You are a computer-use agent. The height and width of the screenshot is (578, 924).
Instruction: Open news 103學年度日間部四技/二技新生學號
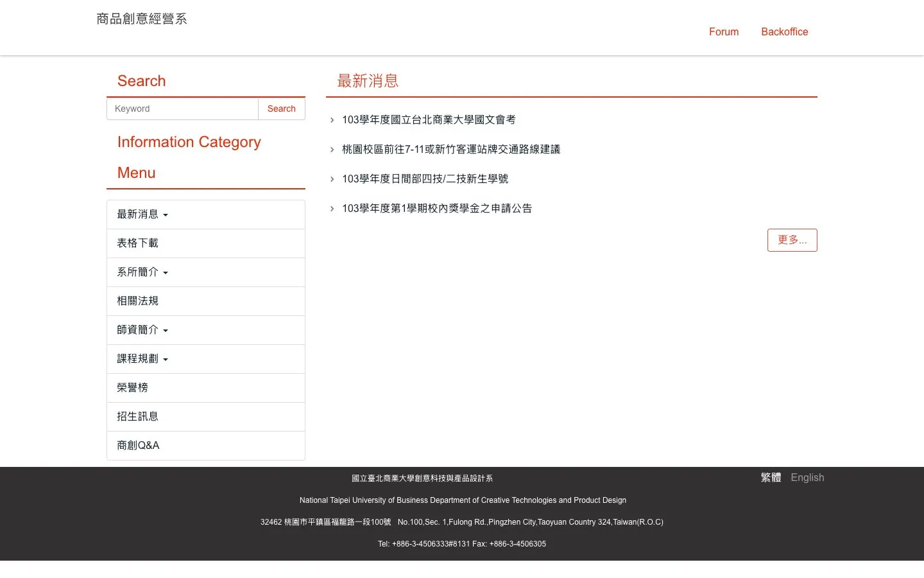click(x=425, y=179)
